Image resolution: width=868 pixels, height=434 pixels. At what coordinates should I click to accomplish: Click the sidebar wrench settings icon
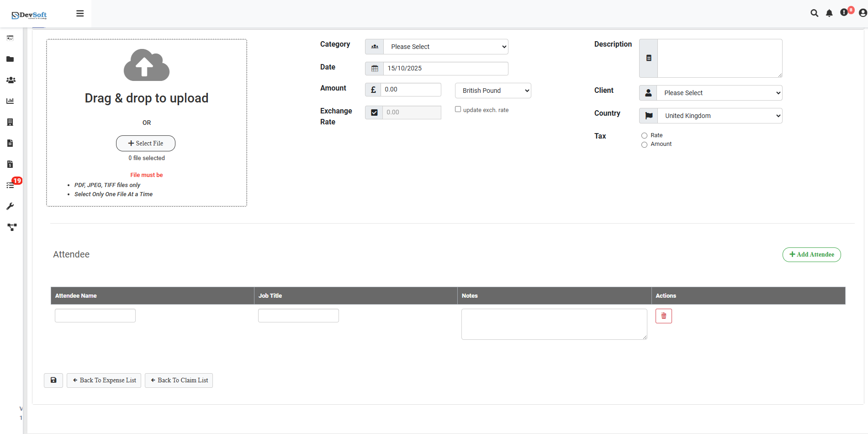coord(10,206)
